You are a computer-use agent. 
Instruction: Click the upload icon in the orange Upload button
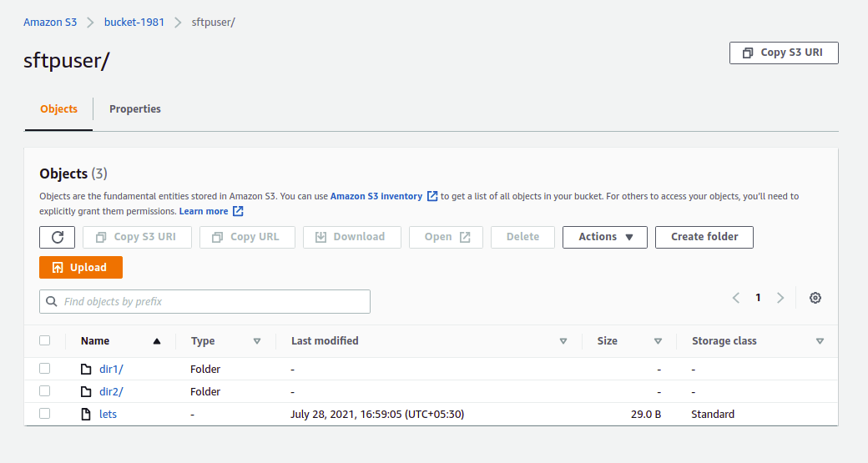pyautogui.click(x=58, y=268)
